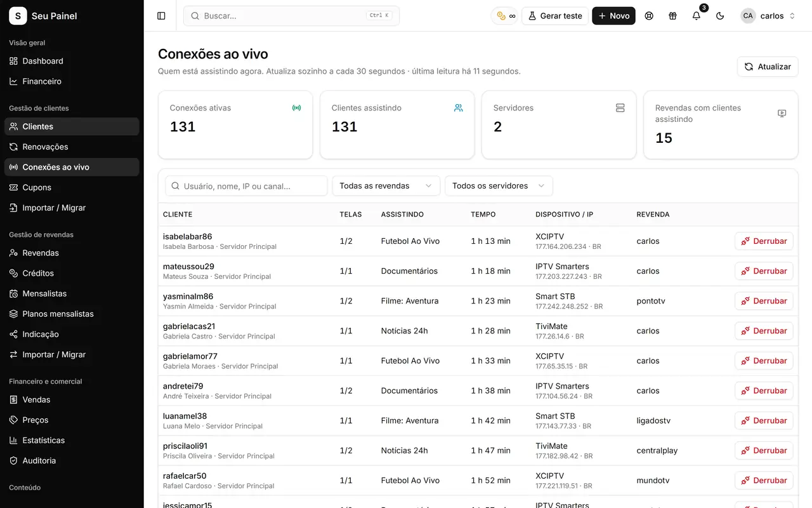This screenshot has width=812, height=508.
Task: Click the credits coins indicator
Action: coord(506,16)
